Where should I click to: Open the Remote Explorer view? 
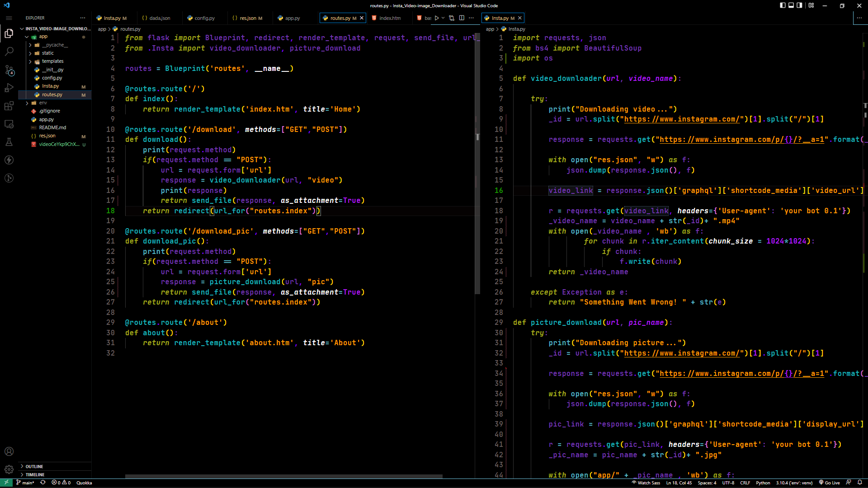coord(9,124)
